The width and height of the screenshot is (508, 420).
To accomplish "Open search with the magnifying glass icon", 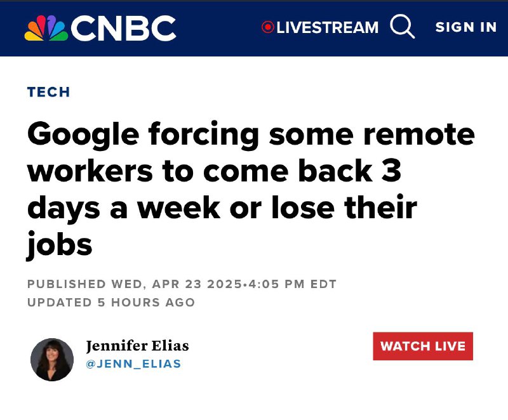I will [x=403, y=26].
